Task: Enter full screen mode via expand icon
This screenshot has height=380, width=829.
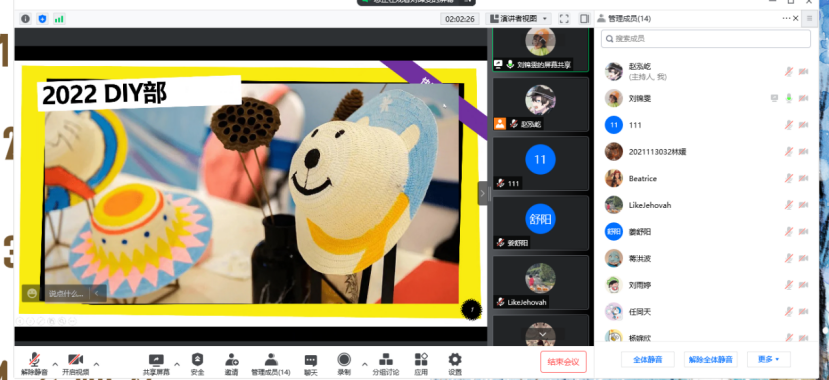Action: 564,19
